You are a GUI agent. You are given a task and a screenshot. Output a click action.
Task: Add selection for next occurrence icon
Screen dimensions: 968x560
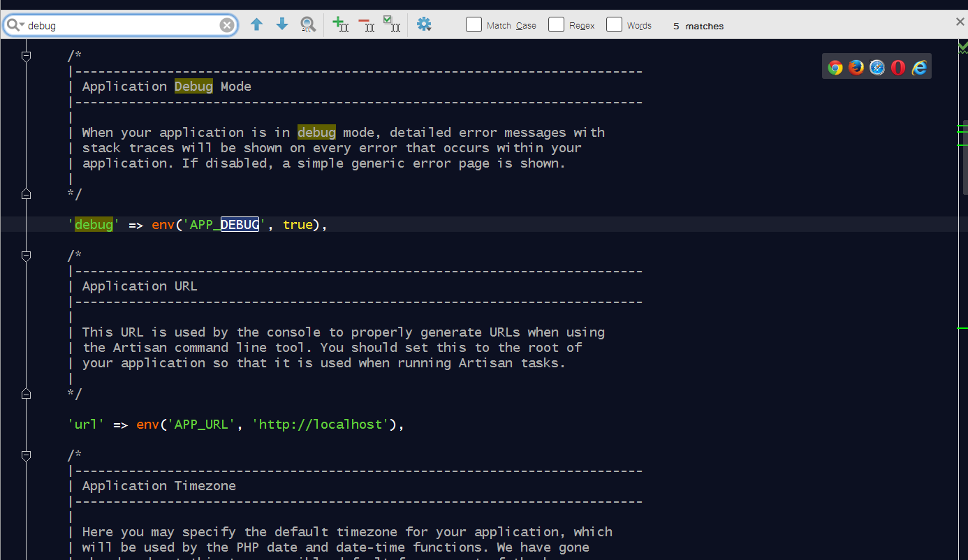pyautogui.click(x=340, y=24)
